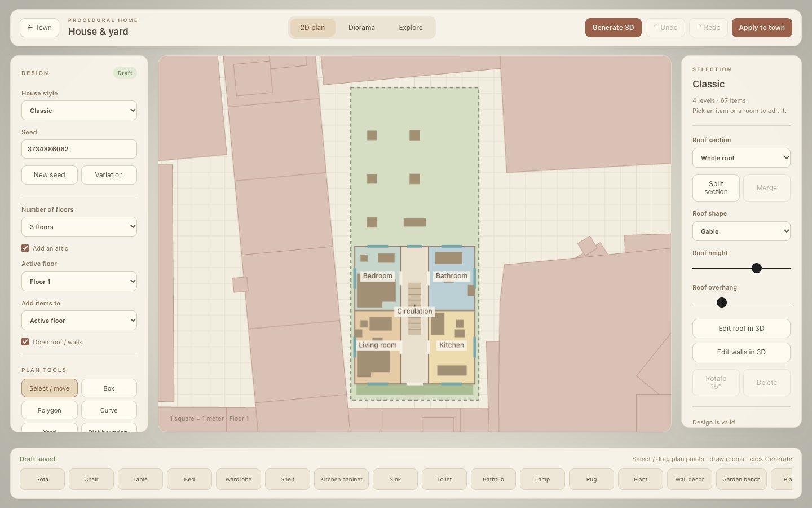Add a Chair item
Image resolution: width=812 pixels, height=508 pixels.
pyautogui.click(x=91, y=479)
